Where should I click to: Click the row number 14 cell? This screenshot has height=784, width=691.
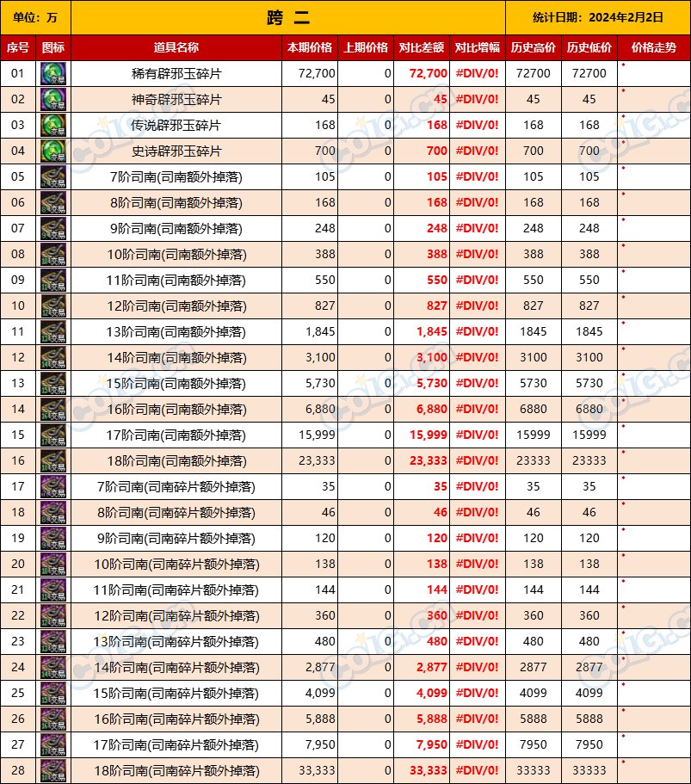tap(18, 410)
